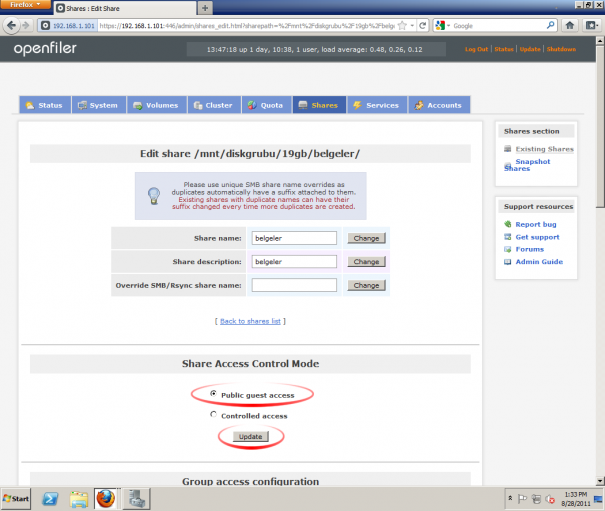Bookmark this page using the star icon

click(x=402, y=25)
